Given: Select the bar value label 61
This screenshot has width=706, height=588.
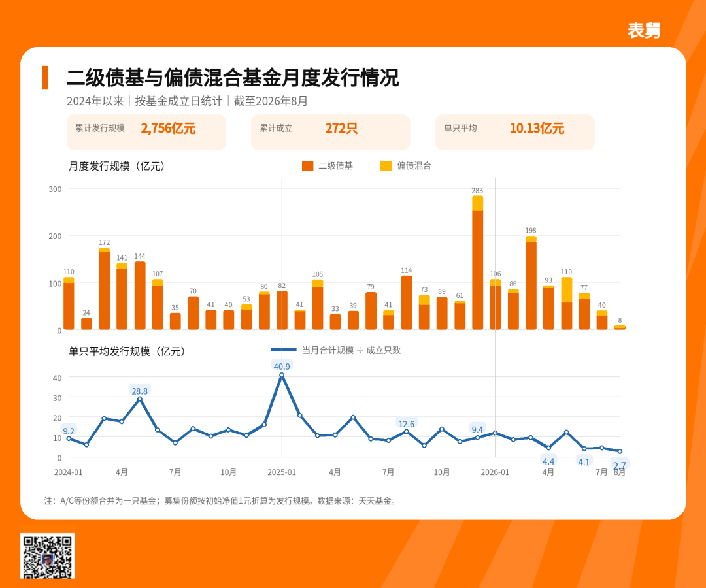Looking at the screenshot, I should [460, 295].
